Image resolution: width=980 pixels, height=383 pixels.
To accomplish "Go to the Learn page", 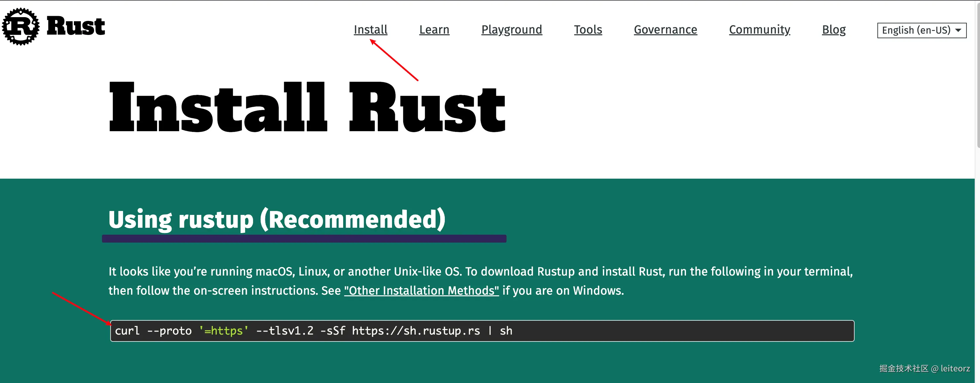I will pyautogui.click(x=434, y=30).
